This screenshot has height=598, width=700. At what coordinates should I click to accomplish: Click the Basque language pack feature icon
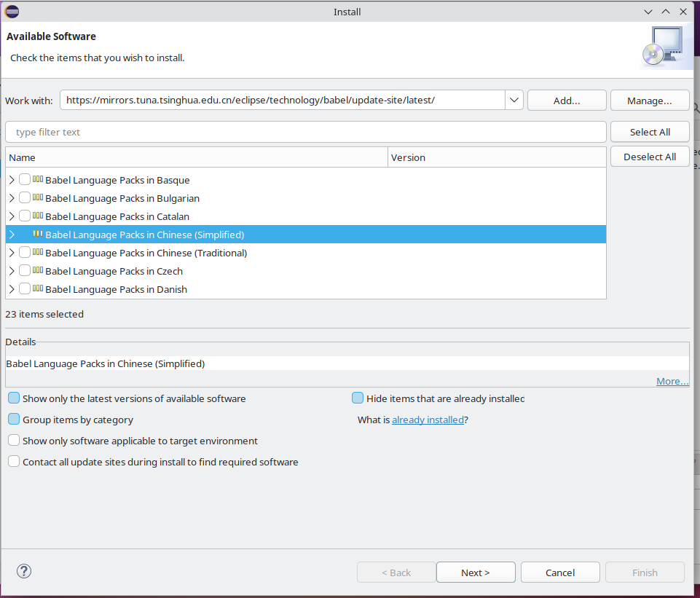coord(38,179)
